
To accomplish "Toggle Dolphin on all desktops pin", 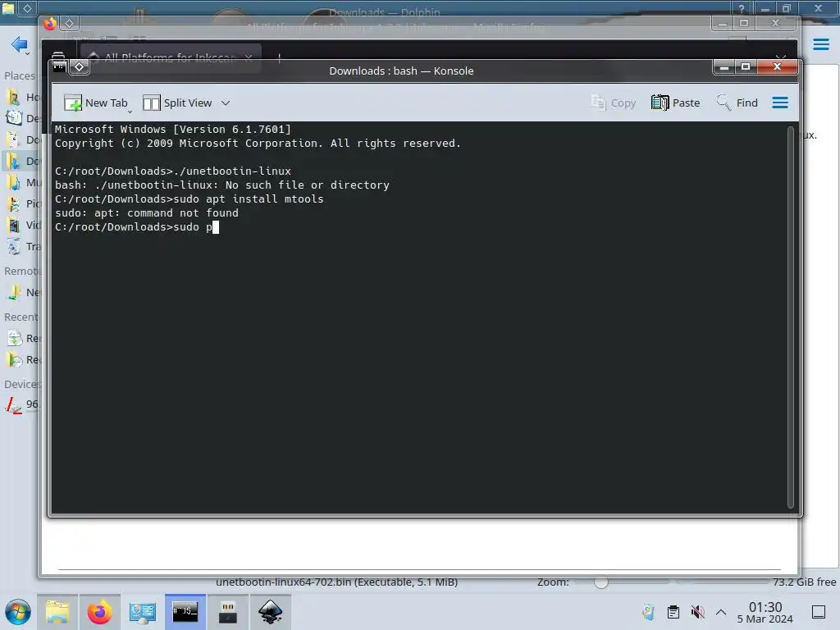I will [27, 8].
